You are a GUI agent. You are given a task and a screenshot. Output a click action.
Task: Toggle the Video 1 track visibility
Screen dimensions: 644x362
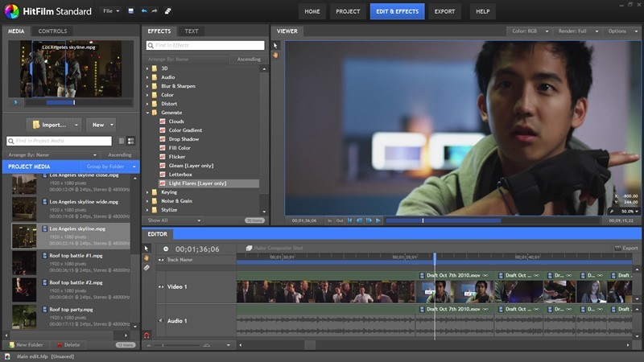[x=161, y=286]
